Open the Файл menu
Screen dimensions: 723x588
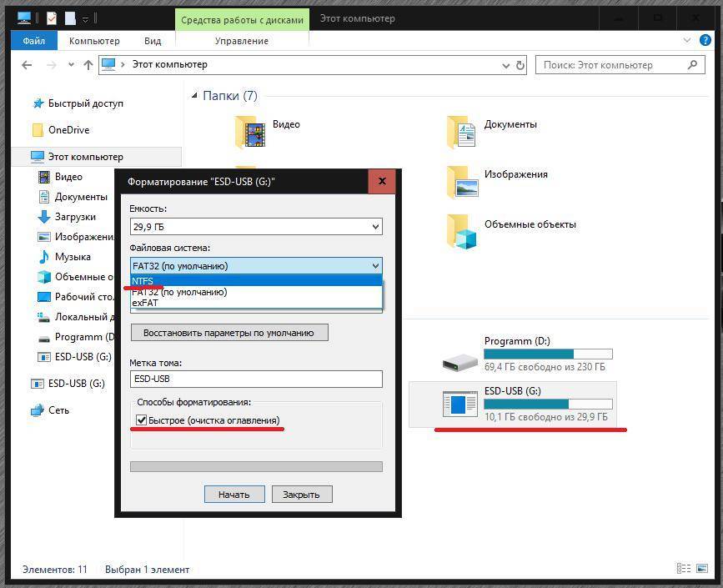tap(34, 41)
